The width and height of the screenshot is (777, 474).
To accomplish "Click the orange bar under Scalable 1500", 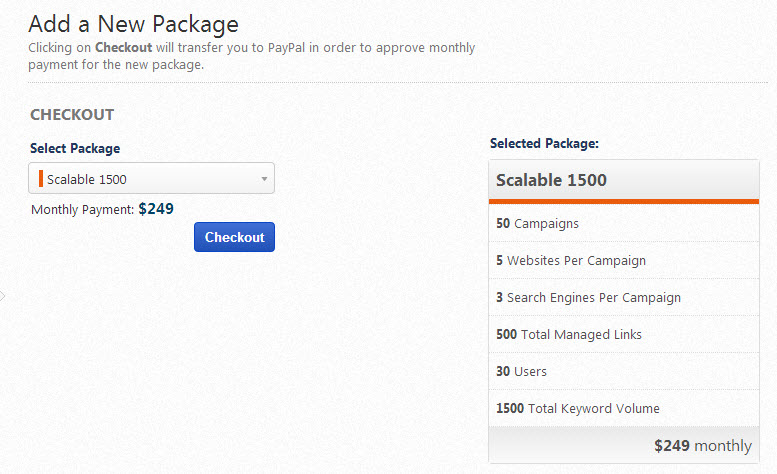I will [x=623, y=201].
